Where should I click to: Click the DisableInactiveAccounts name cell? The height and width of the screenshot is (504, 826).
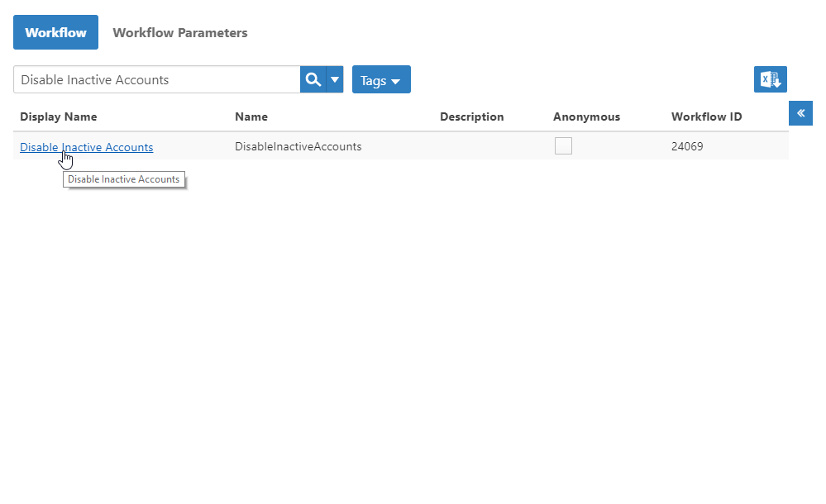point(298,145)
